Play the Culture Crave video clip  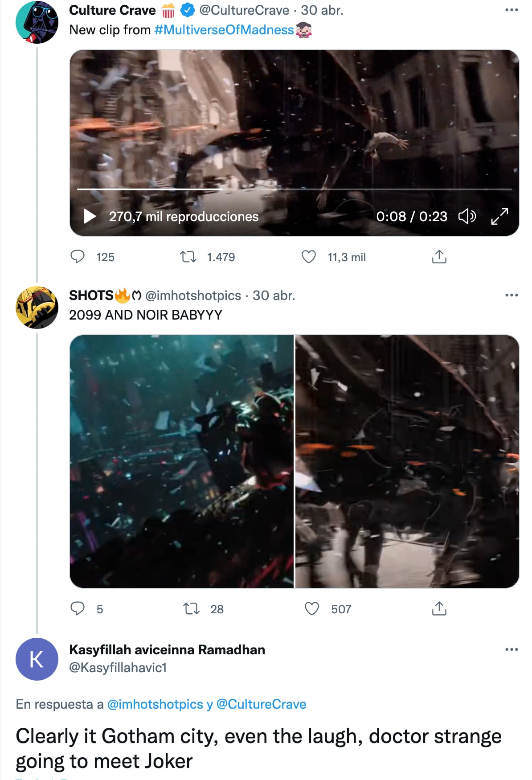(90, 216)
